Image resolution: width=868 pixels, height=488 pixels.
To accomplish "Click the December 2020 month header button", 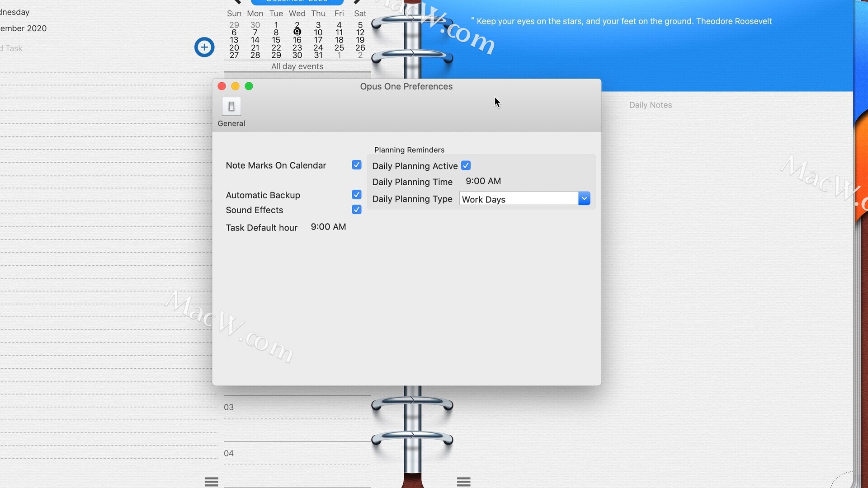I will 297,1.
